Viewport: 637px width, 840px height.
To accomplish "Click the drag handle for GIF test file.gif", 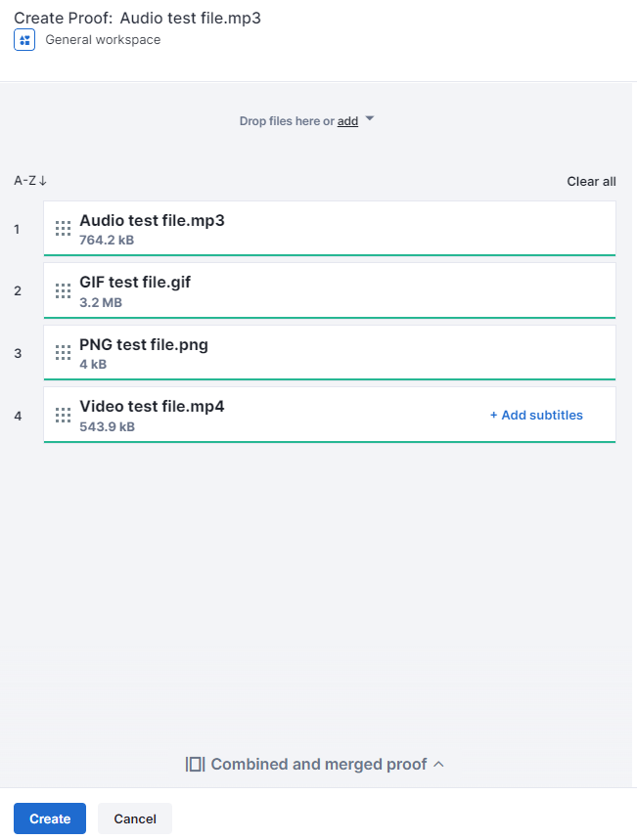I will point(63,290).
